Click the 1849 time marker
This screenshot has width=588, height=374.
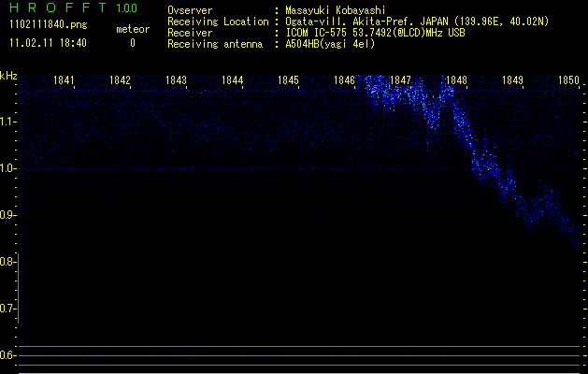tap(512, 79)
